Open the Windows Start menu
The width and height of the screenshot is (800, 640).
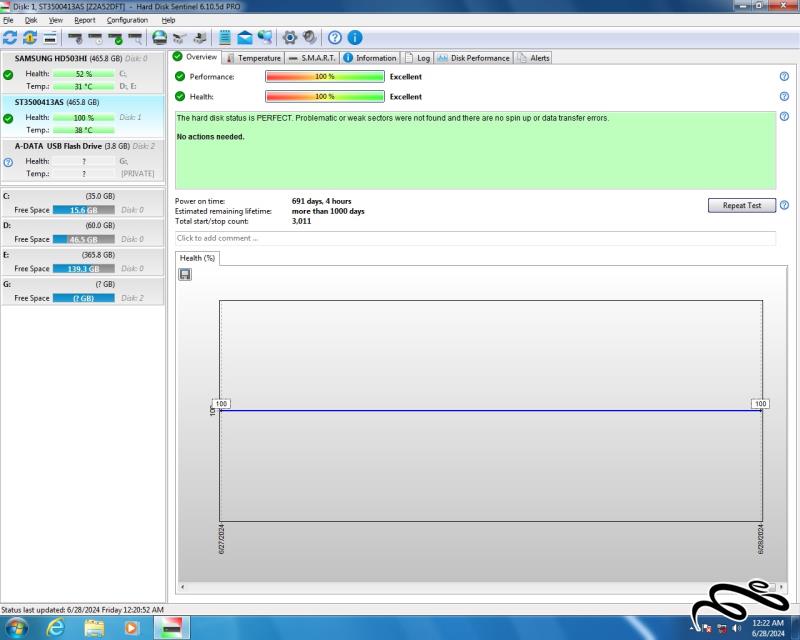pyautogui.click(x=15, y=627)
